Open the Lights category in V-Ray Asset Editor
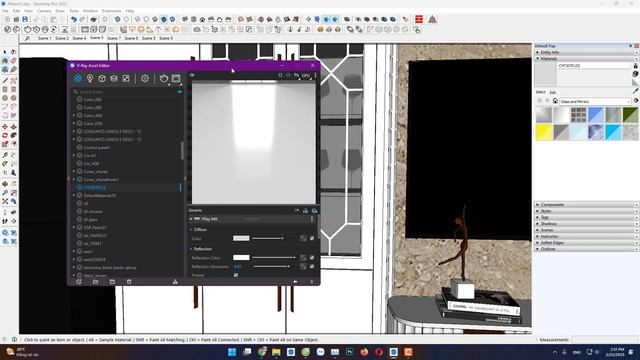 click(90, 78)
